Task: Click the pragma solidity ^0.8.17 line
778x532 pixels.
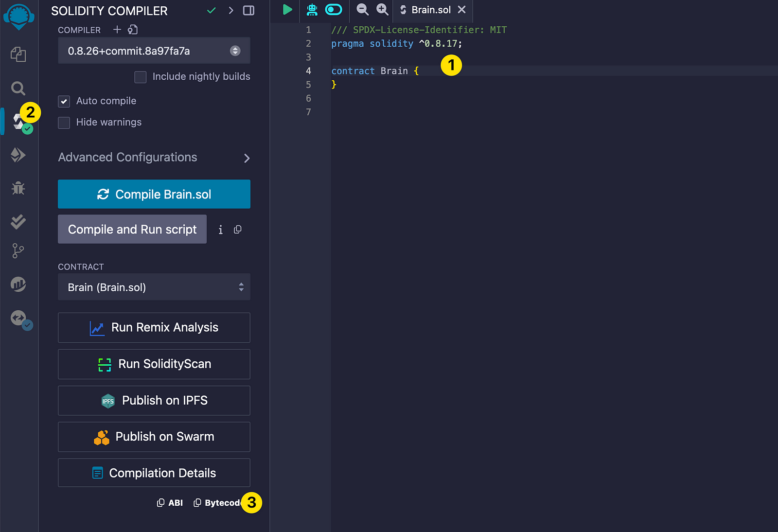Action: point(397,44)
